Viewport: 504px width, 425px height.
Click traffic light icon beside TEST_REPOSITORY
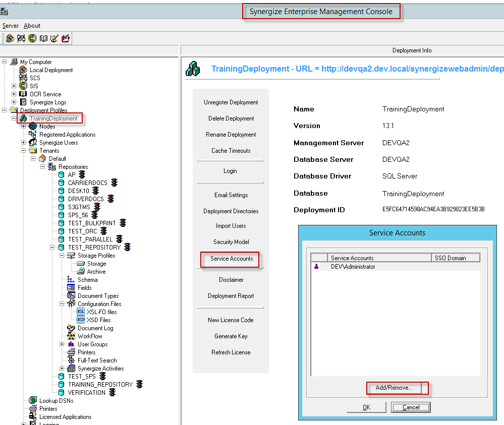(x=128, y=248)
